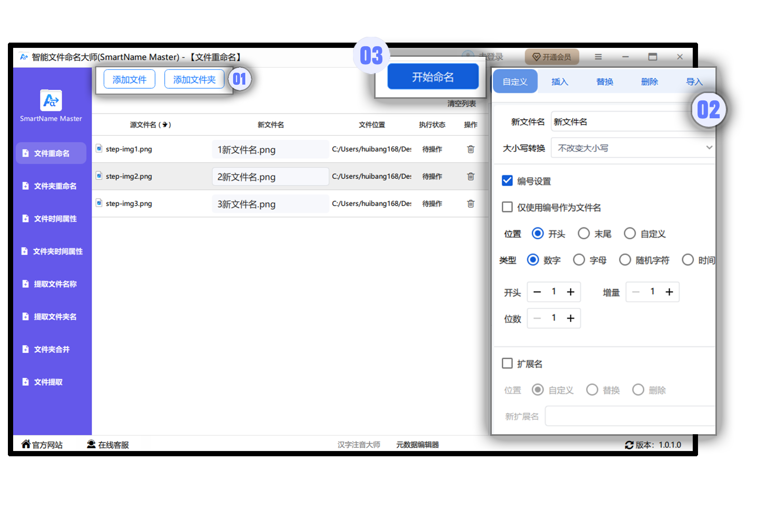The height and width of the screenshot is (532, 768).
Task: Enable 仅使用编号作为文件名 checkbox
Action: pos(507,207)
